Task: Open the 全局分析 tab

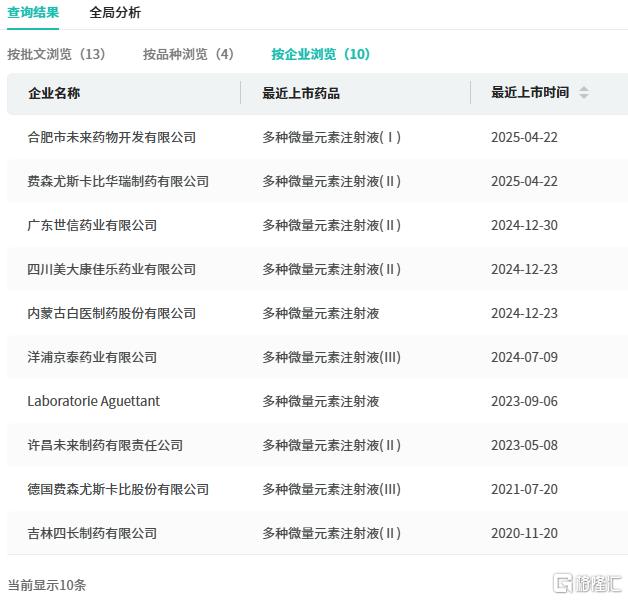Action: tap(115, 12)
